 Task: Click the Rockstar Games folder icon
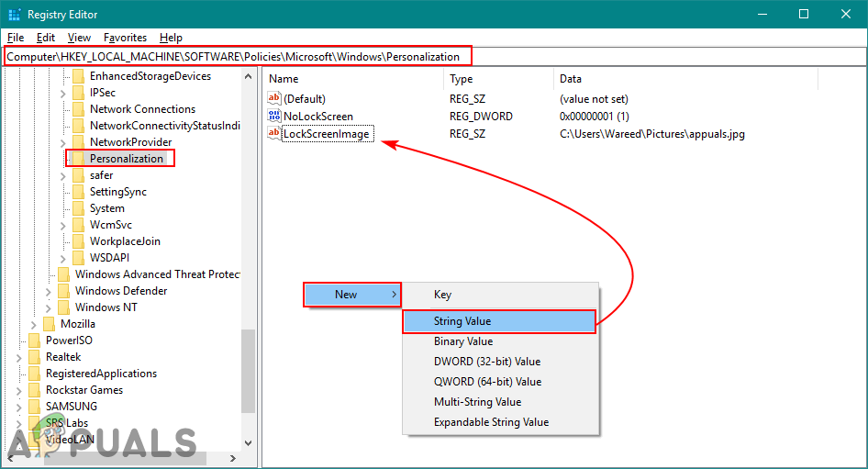(34, 390)
